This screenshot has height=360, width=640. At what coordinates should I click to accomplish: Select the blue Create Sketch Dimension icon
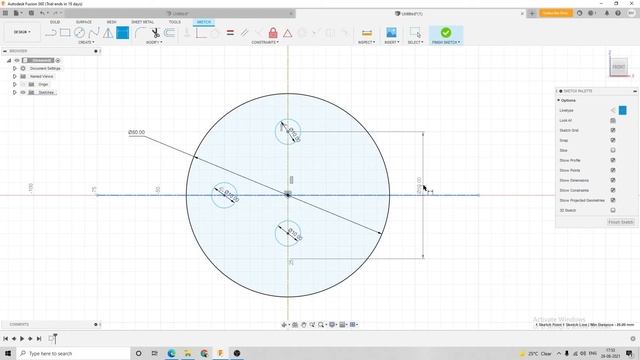tap(122, 33)
